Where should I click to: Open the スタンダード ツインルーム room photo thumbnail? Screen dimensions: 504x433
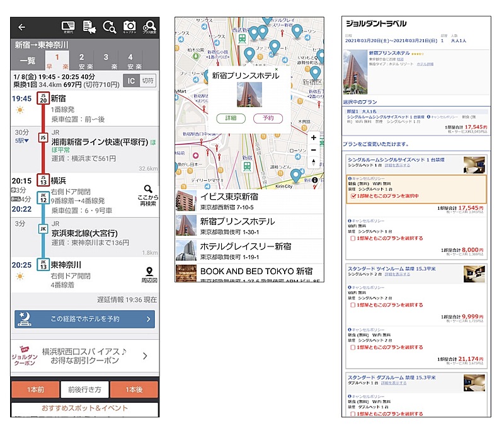[474, 274]
